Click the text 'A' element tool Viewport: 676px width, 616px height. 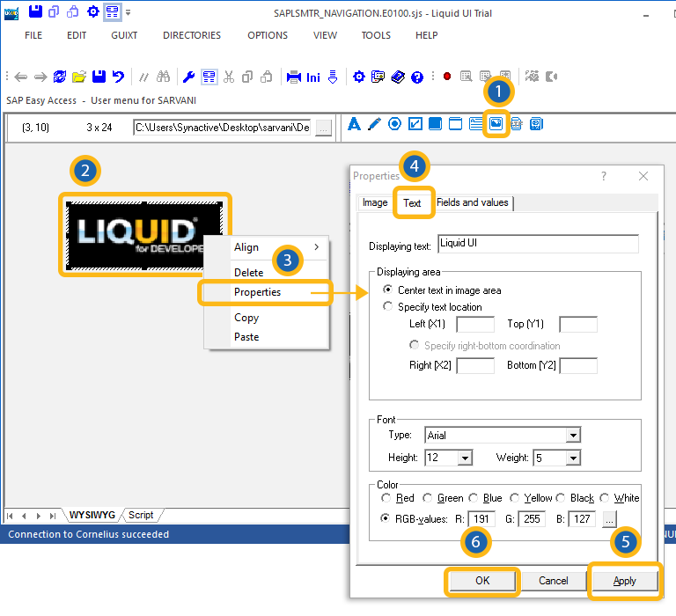coord(355,124)
